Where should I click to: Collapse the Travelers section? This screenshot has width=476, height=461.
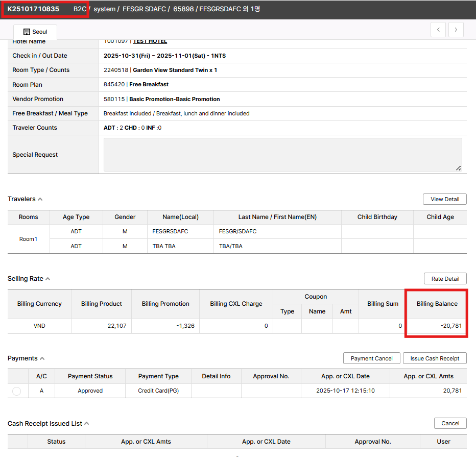coord(40,199)
